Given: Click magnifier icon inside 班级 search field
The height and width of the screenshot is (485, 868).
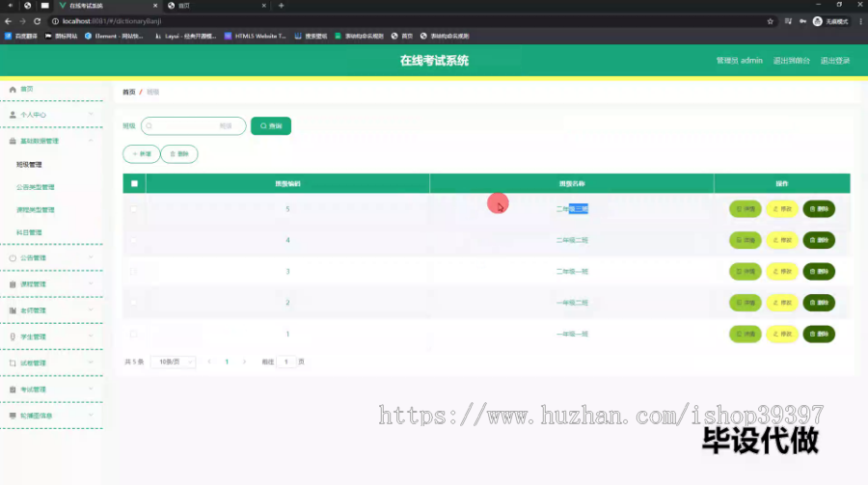Looking at the screenshot, I should [x=149, y=126].
